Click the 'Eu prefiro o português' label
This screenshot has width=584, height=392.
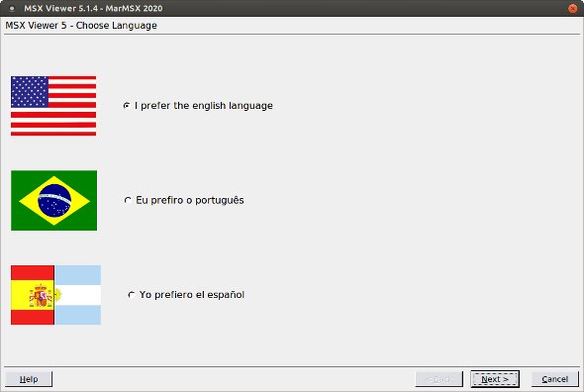pos(190,201)
